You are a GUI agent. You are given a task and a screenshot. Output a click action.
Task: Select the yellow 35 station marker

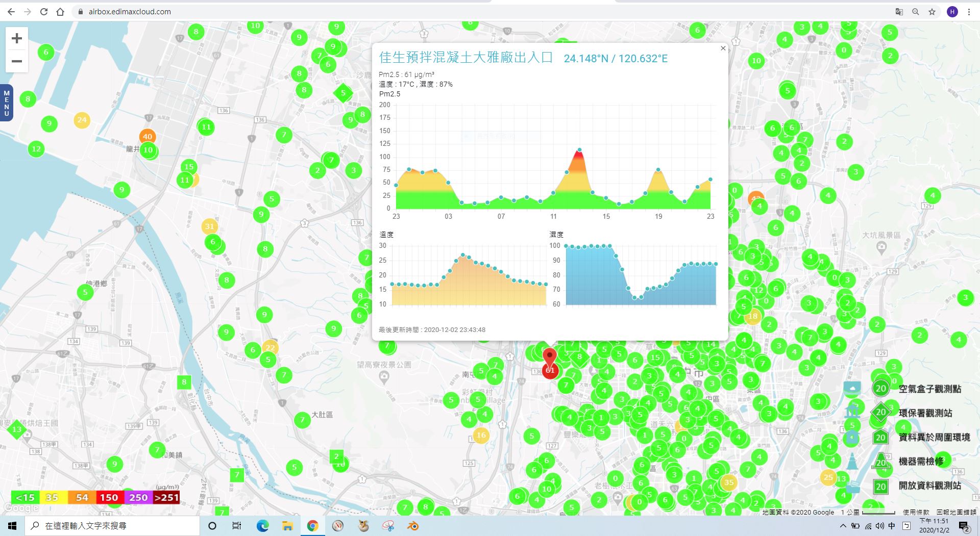coord(729,482)
